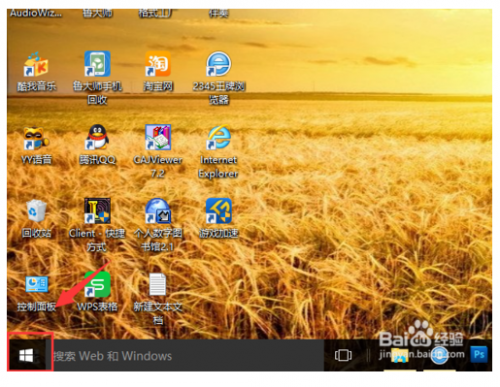Image resolution: width=500 pixels, height=387 pixels.
Task: Open File Explorer from the taskbar
Action: (x=400, y=356)
